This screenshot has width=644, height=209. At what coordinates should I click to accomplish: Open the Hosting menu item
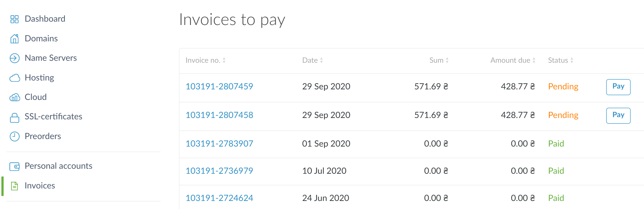tap(39, 78)
